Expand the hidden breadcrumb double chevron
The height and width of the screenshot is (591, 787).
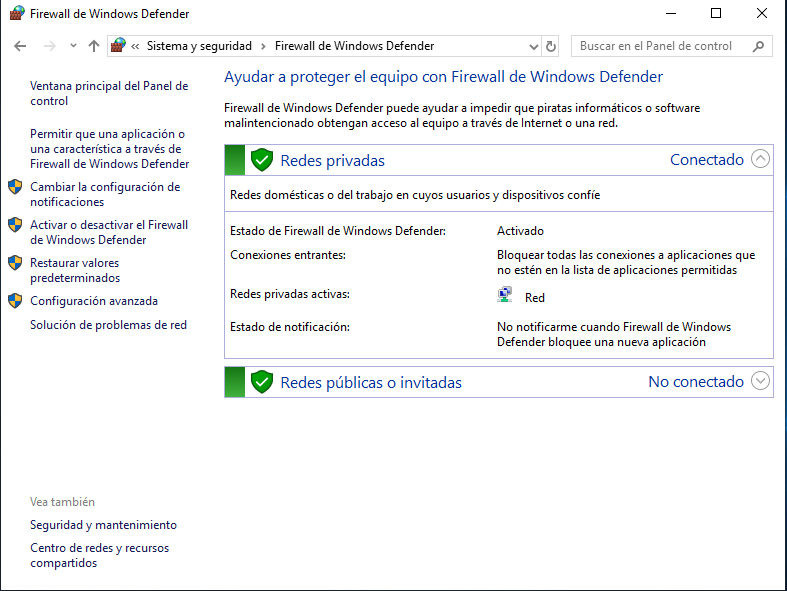[x=135, y=47]
